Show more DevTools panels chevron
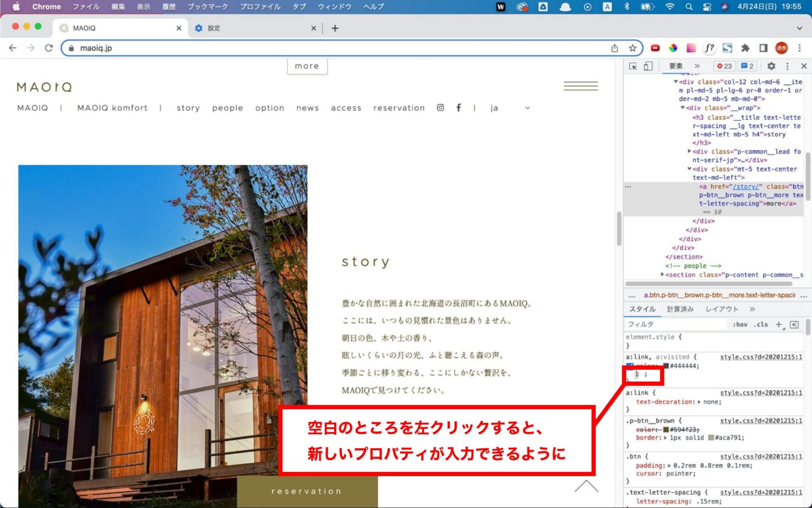812x508 pixels. pos(697,66)
